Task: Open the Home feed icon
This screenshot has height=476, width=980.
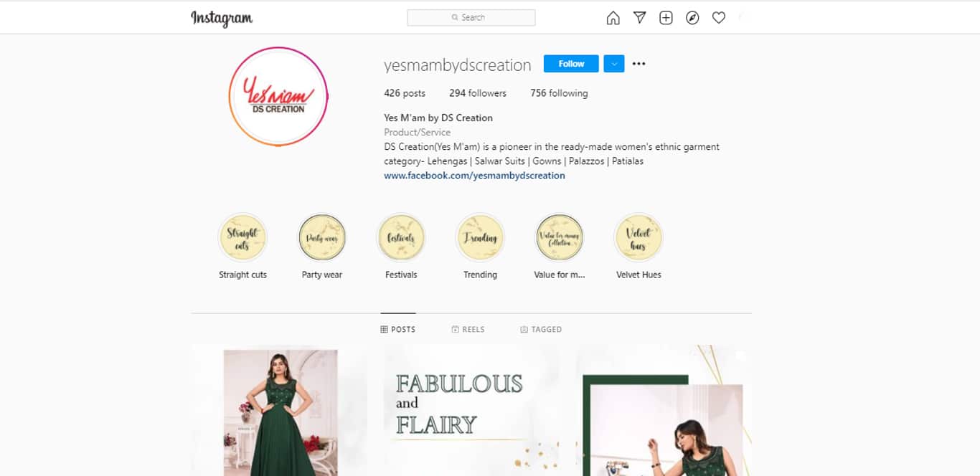Action: pos(613,18)
